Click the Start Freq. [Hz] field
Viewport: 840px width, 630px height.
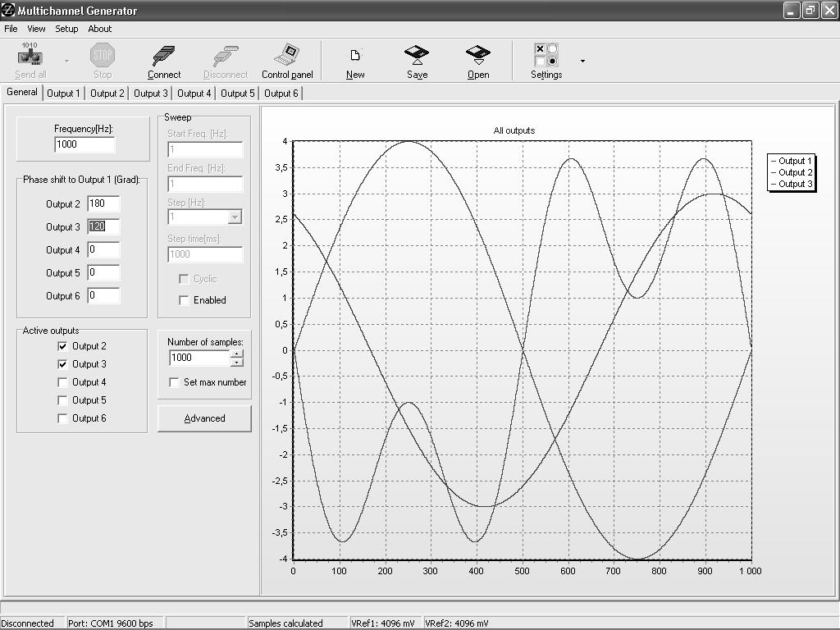[205, 149]
